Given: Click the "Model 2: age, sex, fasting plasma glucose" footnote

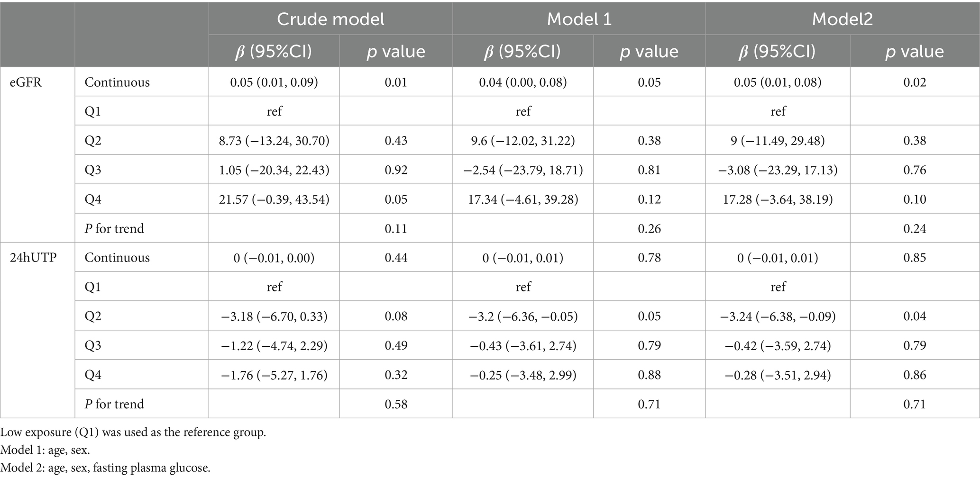Looking at the screenshot, I should (105, 468).
